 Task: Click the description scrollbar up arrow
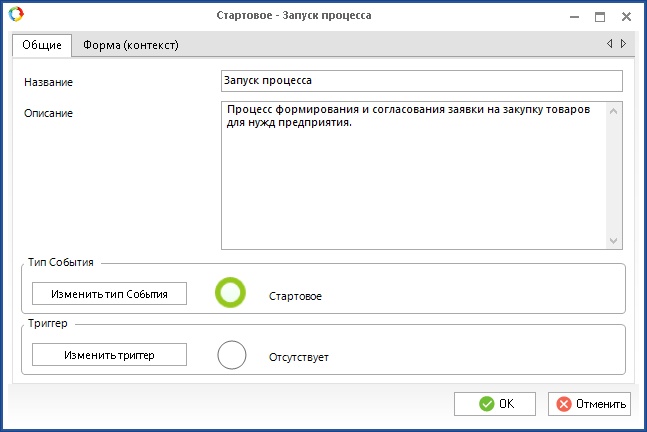[614, 110]
